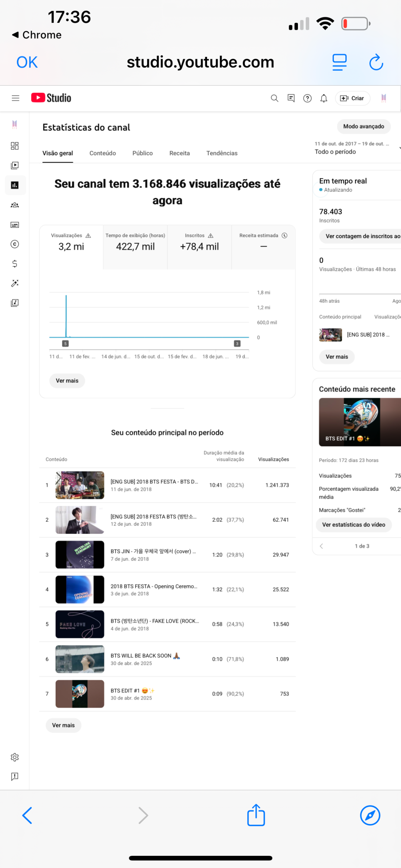Screen dimensions: 401x868
Task: Tap the browser share icon
Action: [x=256, y=815]
